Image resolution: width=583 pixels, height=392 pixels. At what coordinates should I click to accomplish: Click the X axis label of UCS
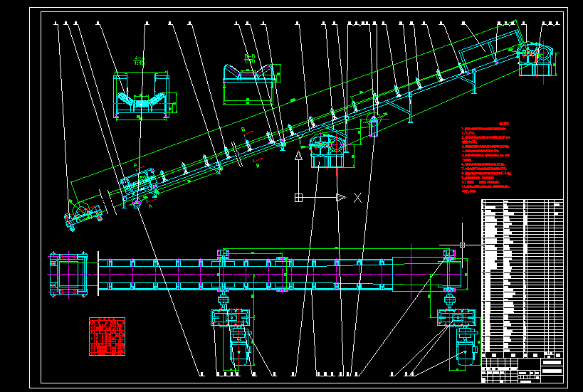tap(357, 198)
